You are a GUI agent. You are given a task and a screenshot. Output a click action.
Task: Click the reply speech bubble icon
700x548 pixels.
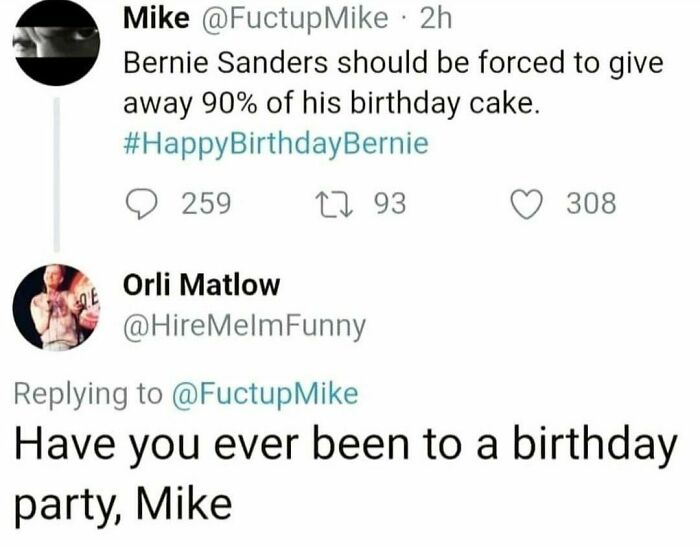[148, 204]
